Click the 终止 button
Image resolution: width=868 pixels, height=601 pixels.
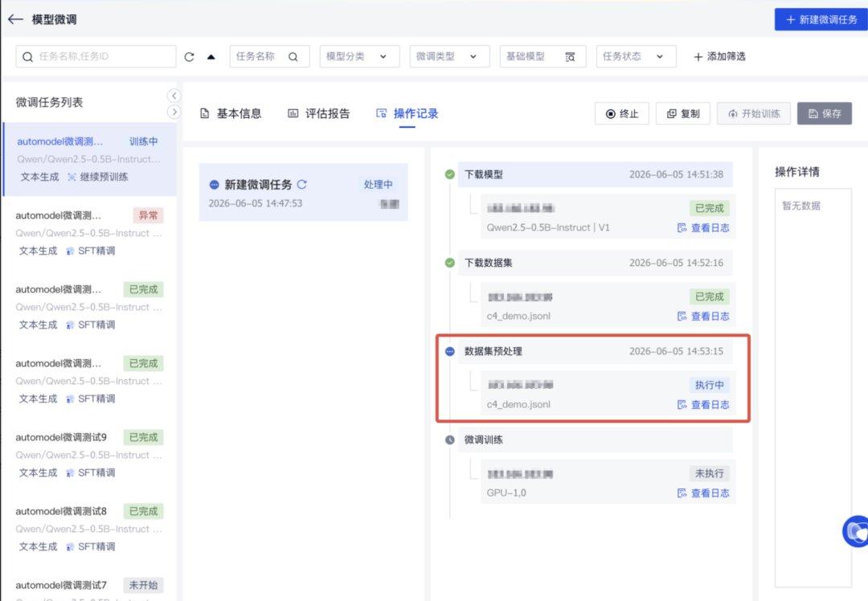pyautogui.click(x=621, y=113)
